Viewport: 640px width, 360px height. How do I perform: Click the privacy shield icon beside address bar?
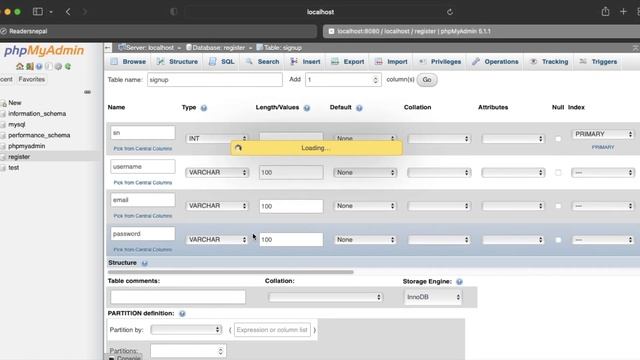tap(173, 12)
